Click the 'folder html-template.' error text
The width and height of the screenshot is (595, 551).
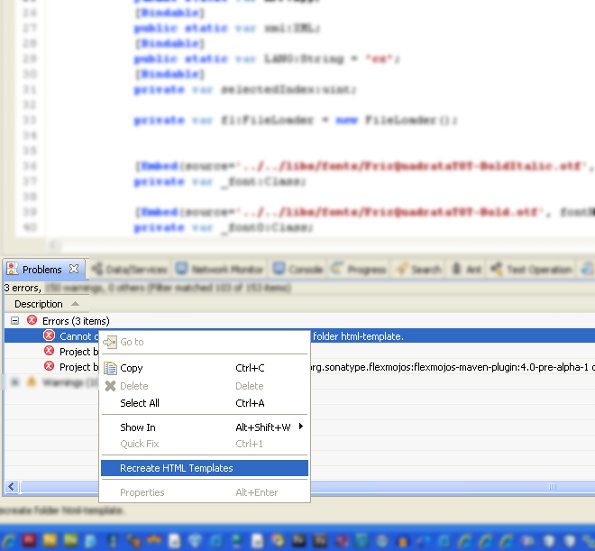358,336
